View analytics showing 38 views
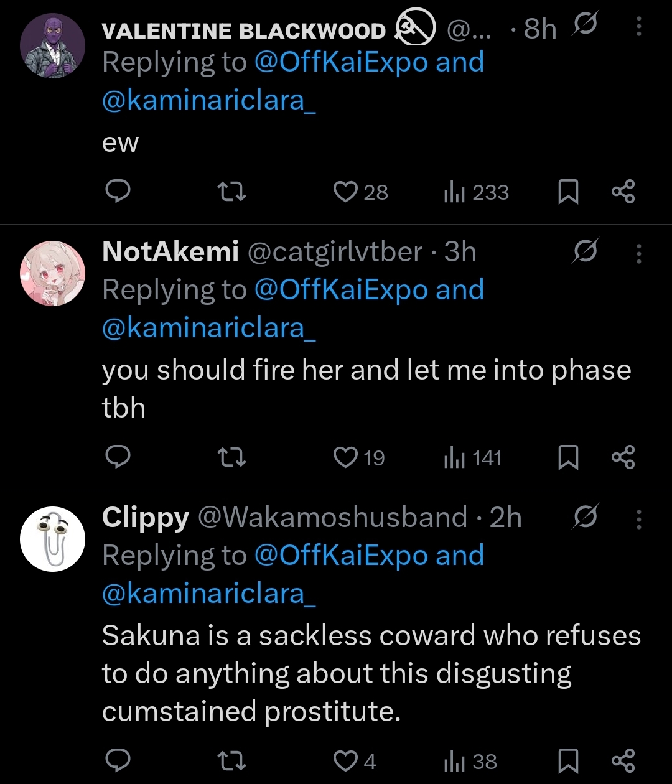Screen dimensions: 672x784 pos(470,762)
